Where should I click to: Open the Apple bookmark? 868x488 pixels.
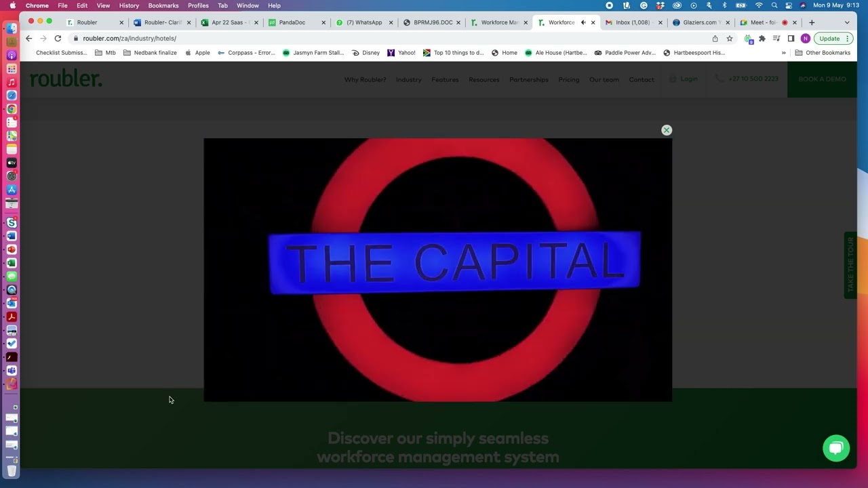coord(197,53)
